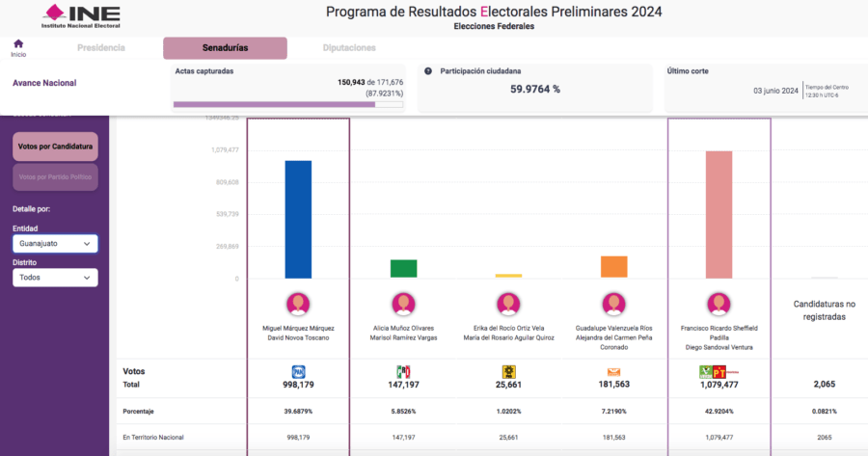The width and height of the screenshot is (868, 456).
Task: Switch to the Presidencia tab
Action: [x=101, y=48]
